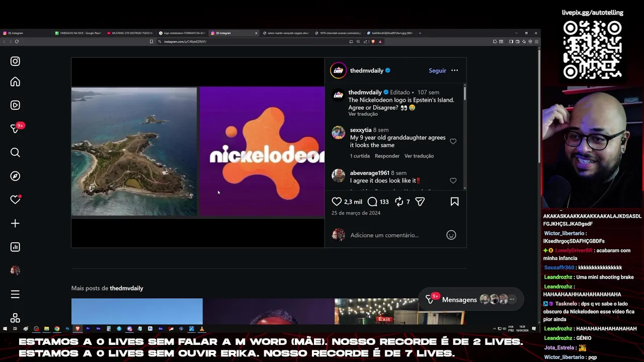This screenshot has height=362, width=644.
Task: Go to the Instagram Home feed icon
Action: (15, 82)
